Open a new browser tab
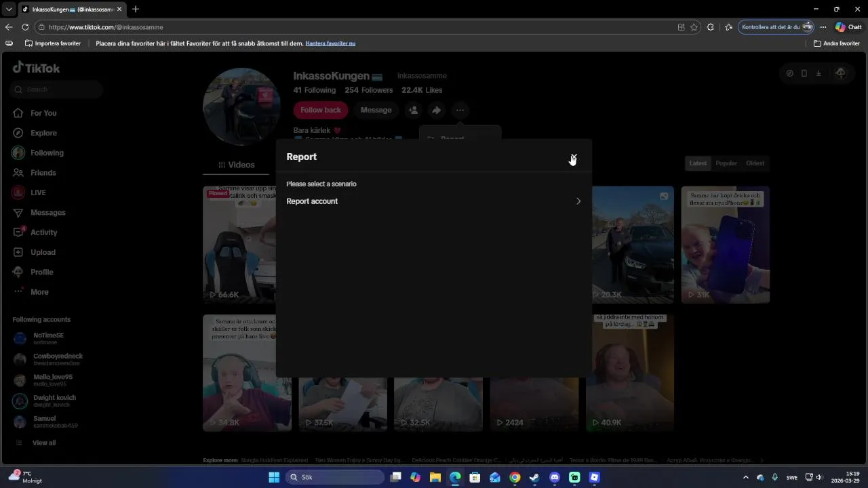Screen dimensions: 868x488 [136, 9]
